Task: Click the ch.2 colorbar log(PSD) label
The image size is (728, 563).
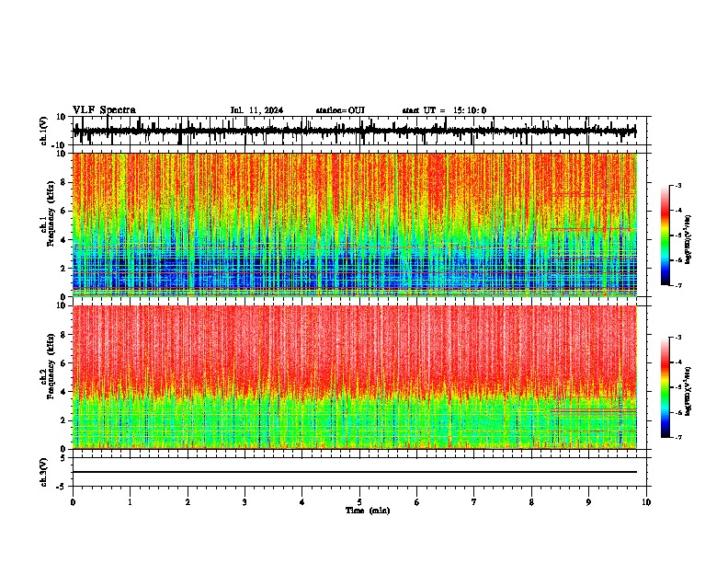Action: [688, 391]
